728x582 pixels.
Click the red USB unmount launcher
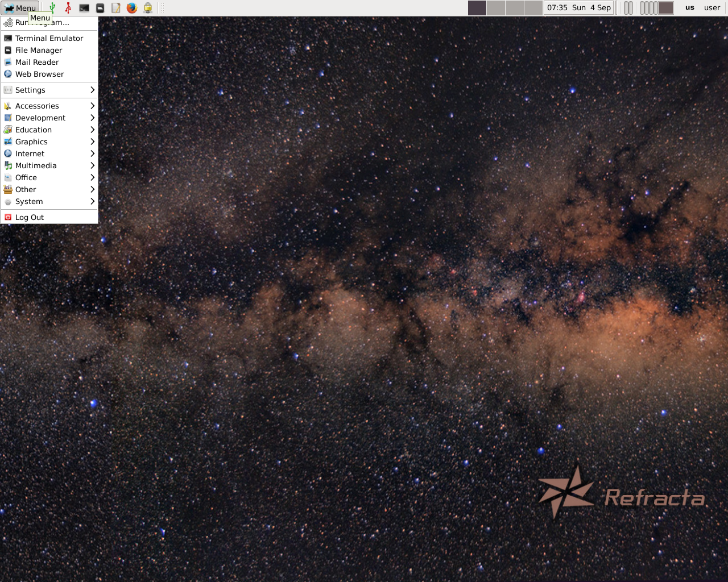pos(68,8)
